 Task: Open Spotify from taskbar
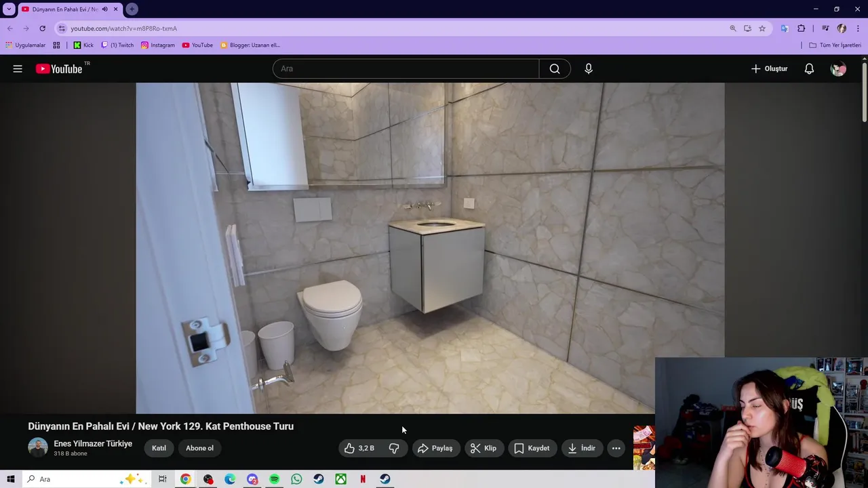point(274,479)
